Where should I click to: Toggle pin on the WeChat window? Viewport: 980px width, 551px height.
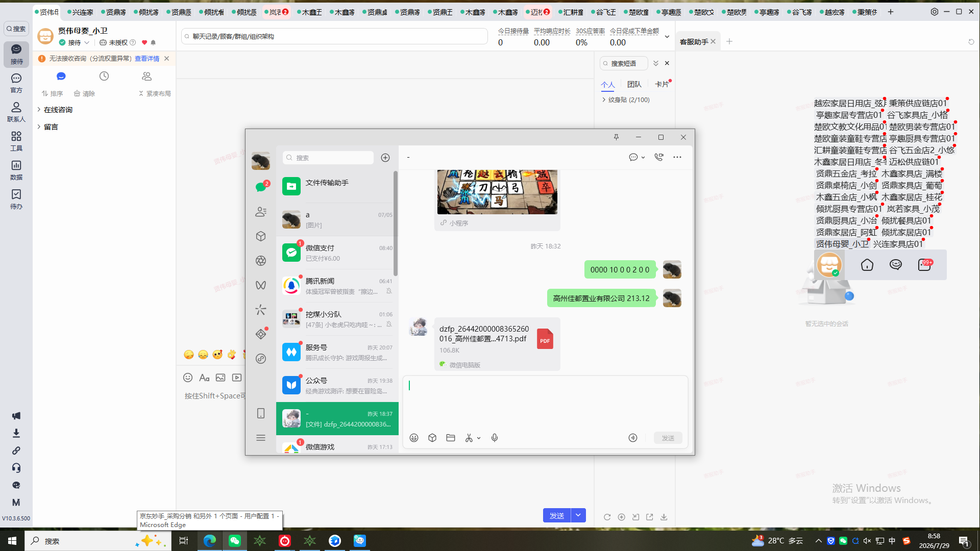tap(616, 137)
